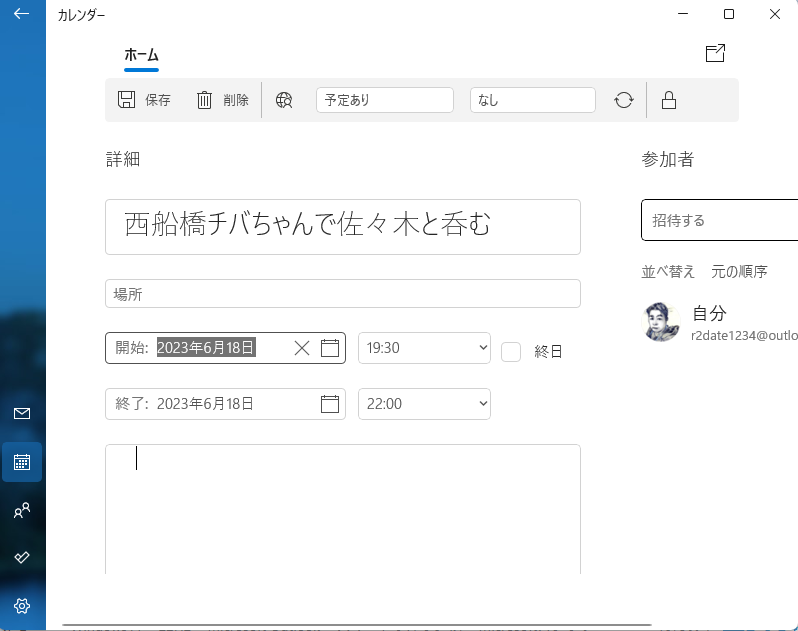This screenshot has width=798, height=631.
Task: Delete the event via the trash icon
Action: click(204, 100)
